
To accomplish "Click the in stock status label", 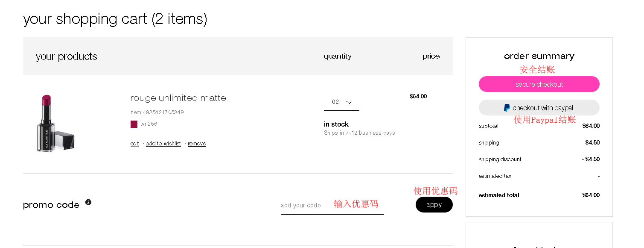I will tap(336, 124).
